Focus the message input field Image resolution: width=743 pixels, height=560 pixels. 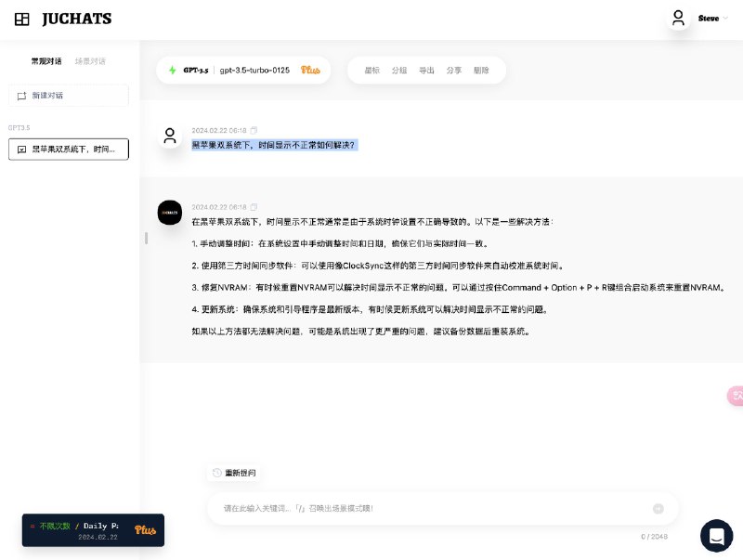coord(427,508)
